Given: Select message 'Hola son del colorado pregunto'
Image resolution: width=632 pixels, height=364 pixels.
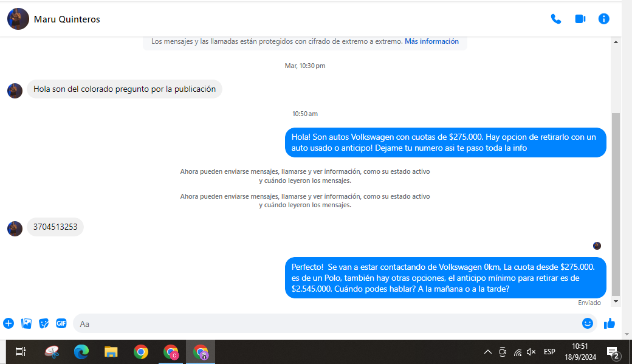Looking at the screenshot, I should [125, 89].
